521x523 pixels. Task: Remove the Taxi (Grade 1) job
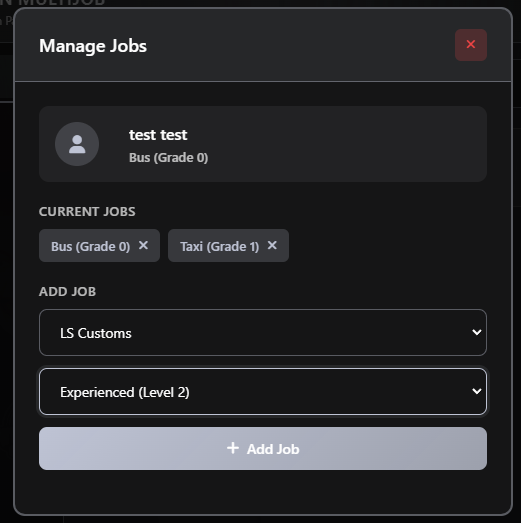click(x=272, y=245)
